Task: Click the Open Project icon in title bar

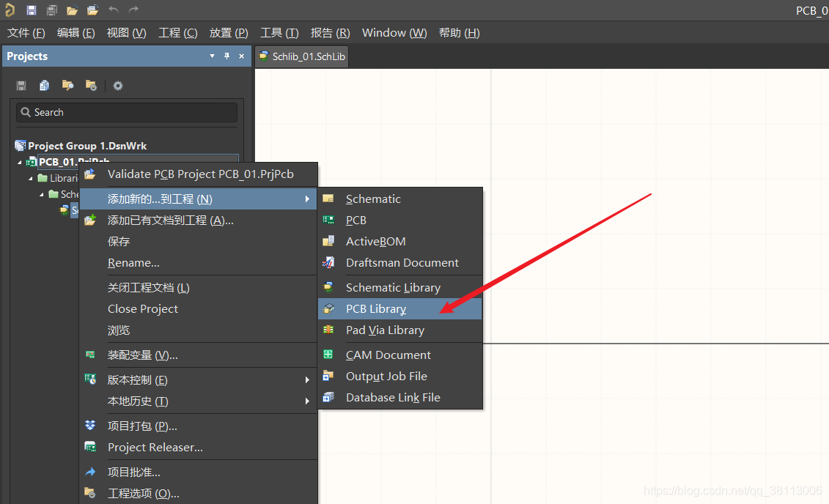Action: pyautogui.click(x=92, y=10)
